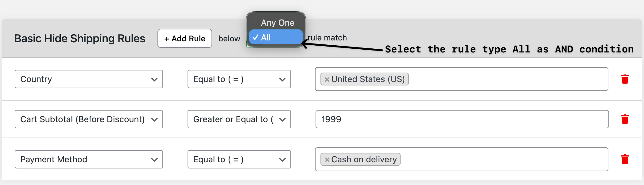Open the Equal to operator dropdown for Country
The image size is (644, 185).
coord(239,79)
